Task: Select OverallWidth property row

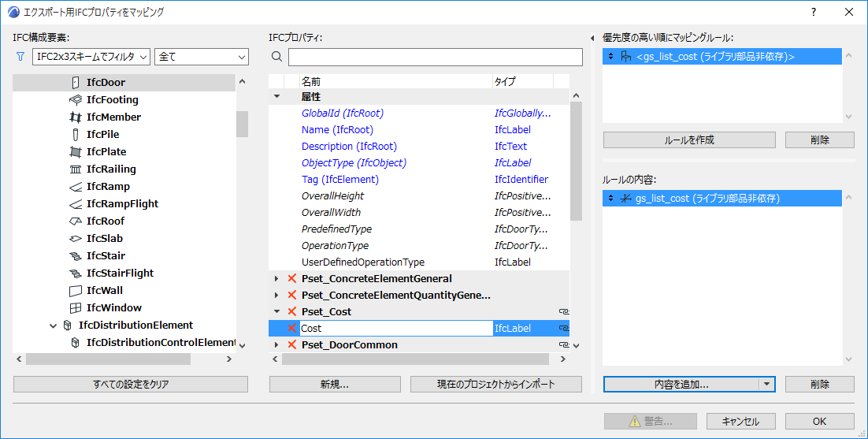Action: click(x=419, y=213)
